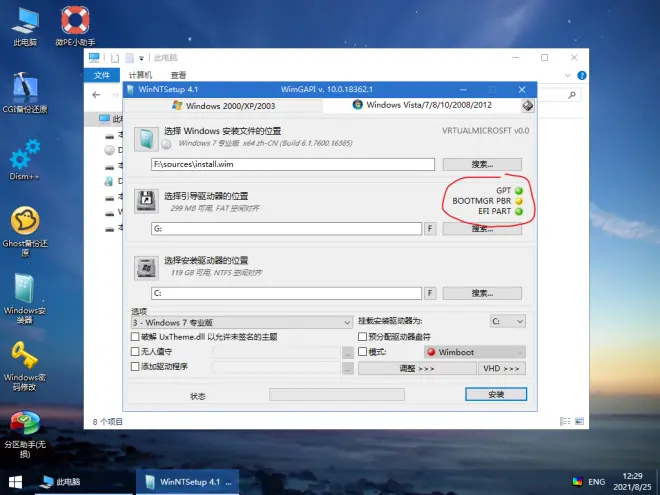Open the Windows 7 专业版 edition dropdown
The height and width of the screenshot is (495, 660).
pos(242,322)
